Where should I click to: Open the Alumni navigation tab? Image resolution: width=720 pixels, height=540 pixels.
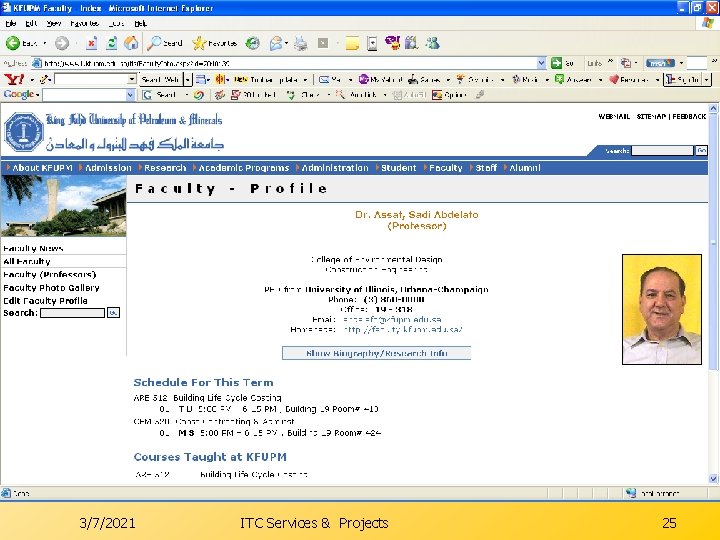[525, 168]
